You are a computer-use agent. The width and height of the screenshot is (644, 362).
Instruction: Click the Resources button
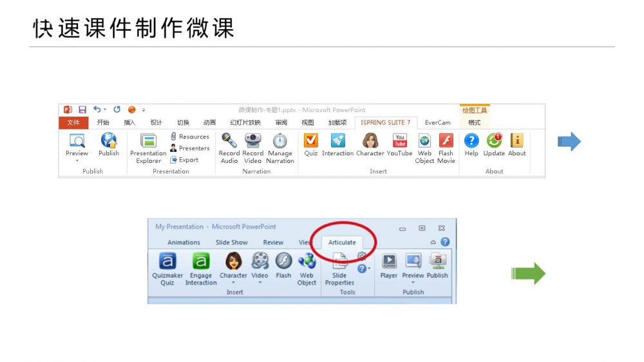[190, 137]
